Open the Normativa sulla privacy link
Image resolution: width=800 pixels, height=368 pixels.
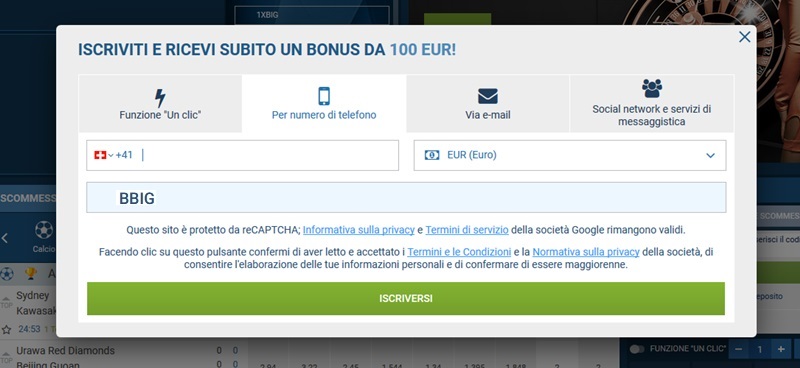586,252
